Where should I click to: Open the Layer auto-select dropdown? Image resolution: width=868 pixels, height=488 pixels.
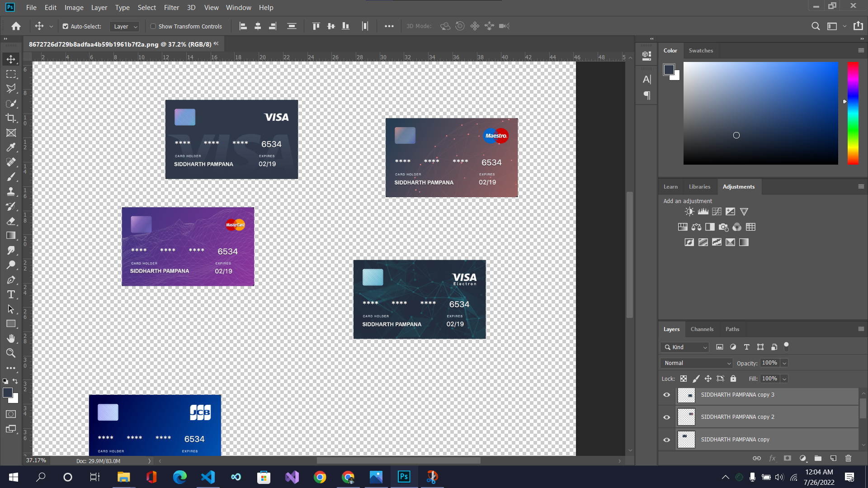pyautogui.click(x=124, y=26)
